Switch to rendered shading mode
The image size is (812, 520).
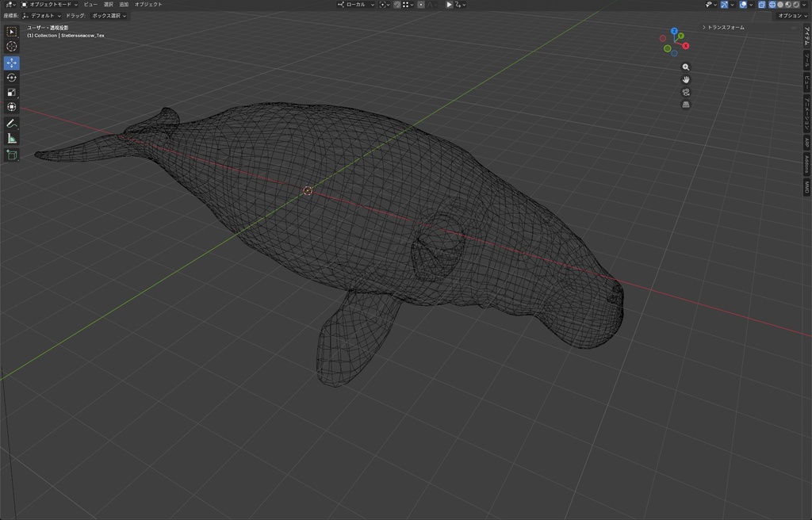point(796,5)
